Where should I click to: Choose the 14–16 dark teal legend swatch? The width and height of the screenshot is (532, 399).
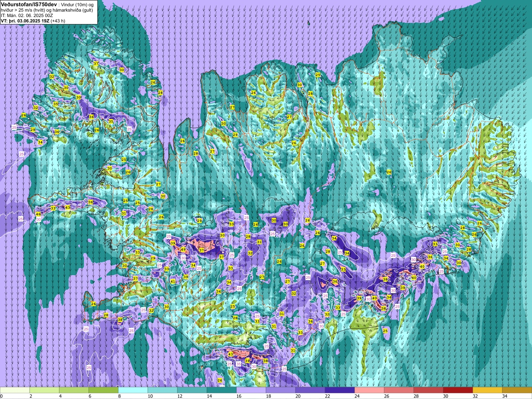(222, 390)
